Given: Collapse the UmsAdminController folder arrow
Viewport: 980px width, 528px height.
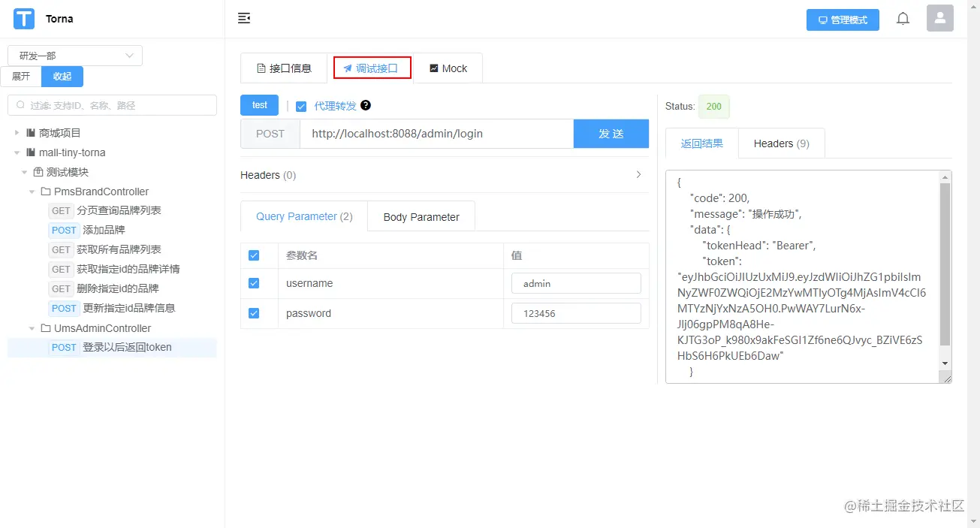Looking at the screenshot, I should pos(32,328).
